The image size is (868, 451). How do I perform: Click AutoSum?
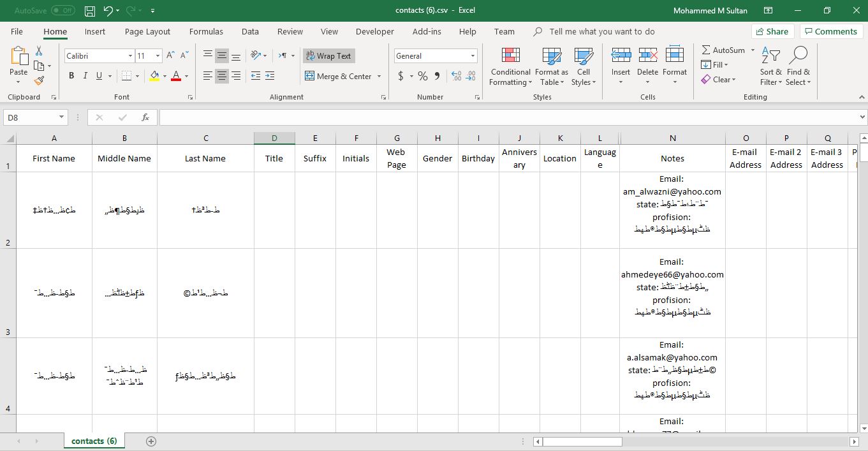(x=723, y=50)
